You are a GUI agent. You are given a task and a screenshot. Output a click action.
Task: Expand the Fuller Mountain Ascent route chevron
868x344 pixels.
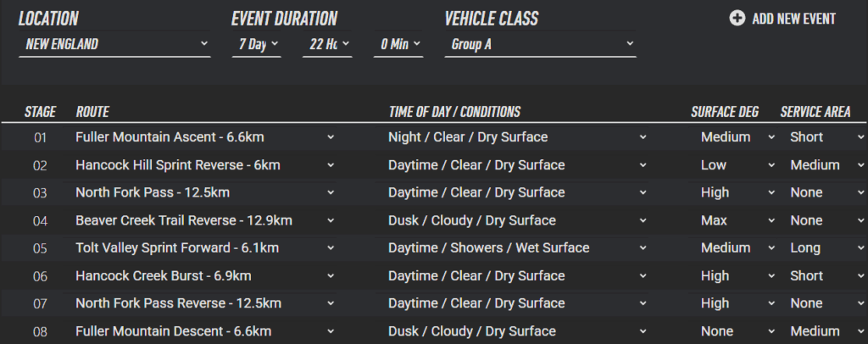[330, 137]
